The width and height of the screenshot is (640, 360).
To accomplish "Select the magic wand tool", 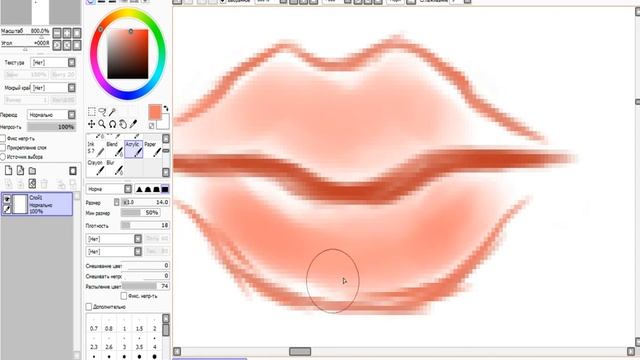I will click(113, 111).
